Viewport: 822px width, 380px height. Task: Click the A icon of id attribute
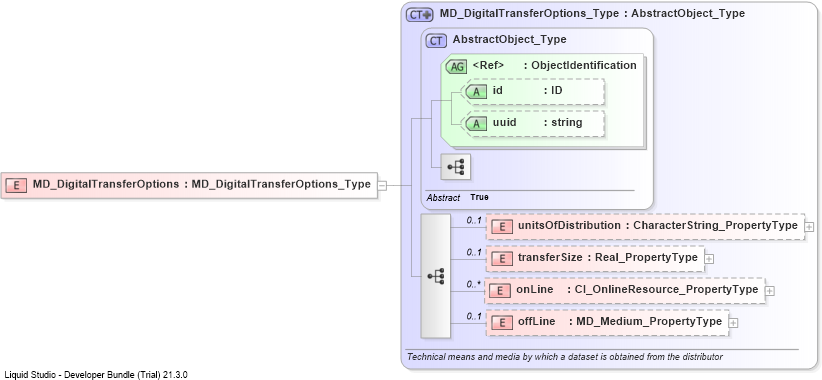[476, 91]
